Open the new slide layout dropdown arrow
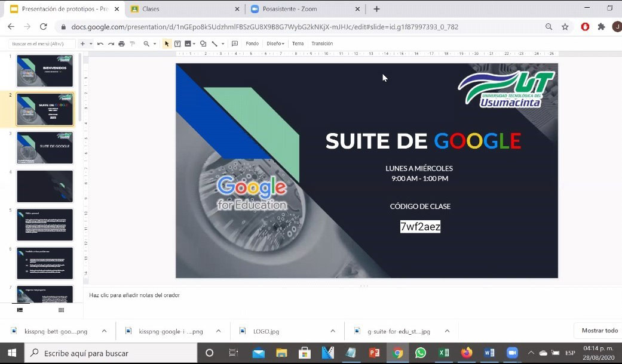 (91, 44)
